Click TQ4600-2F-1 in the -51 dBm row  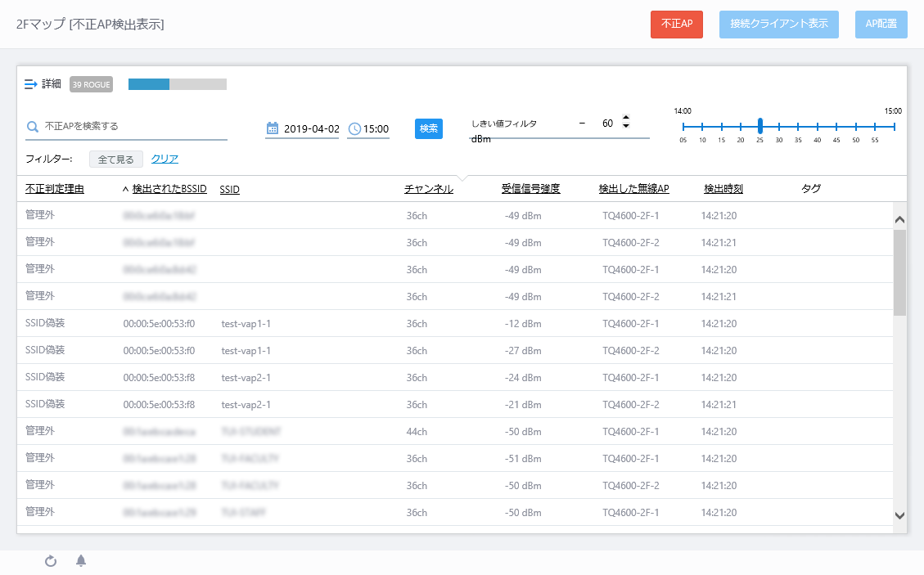pyautogui.click(x=630, y=459)
